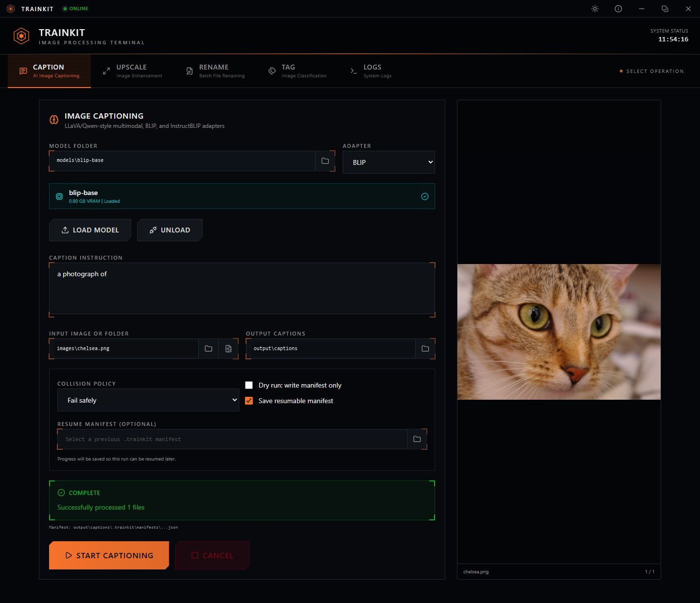Click the Input Image or Folder field

click(124, 349)
